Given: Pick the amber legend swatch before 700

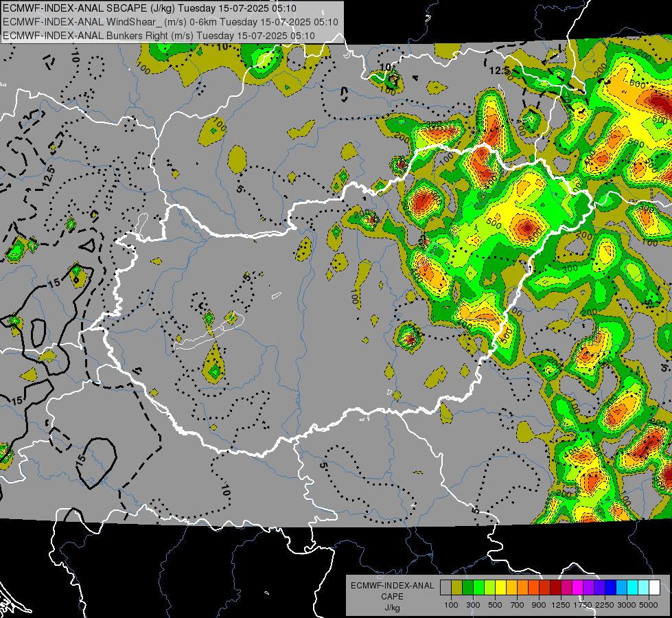Looking at the screenshot, I should click(511, 587).
